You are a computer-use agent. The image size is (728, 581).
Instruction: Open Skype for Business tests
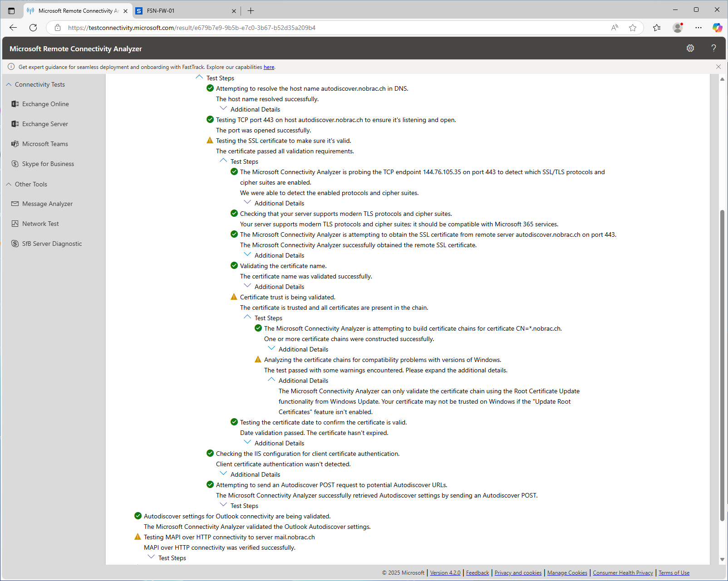click(x=48, y=164)
